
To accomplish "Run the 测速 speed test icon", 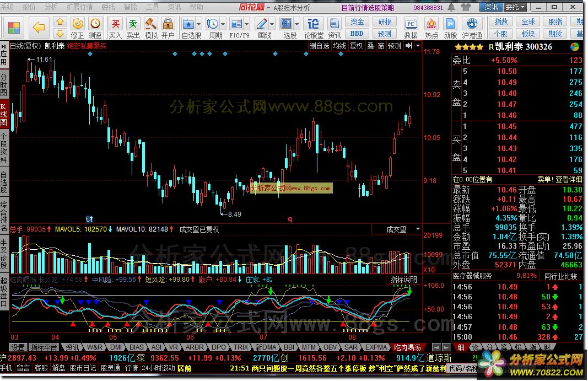I will [95, 28].
